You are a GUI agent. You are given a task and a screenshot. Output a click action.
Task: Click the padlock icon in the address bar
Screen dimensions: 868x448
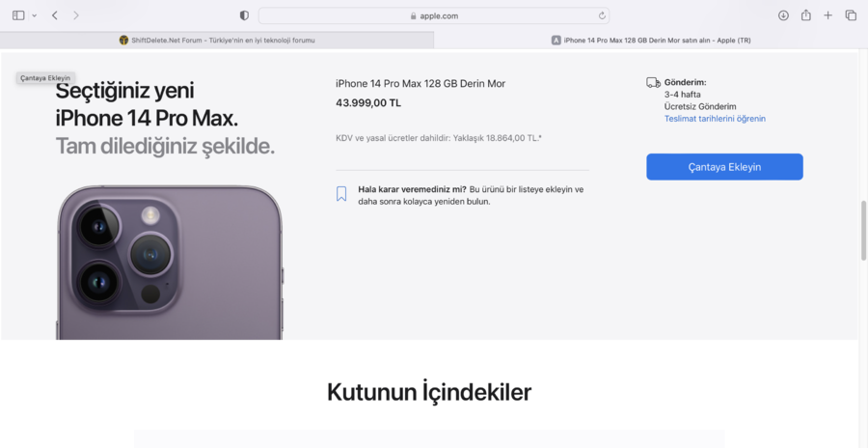tap(413, 16)
